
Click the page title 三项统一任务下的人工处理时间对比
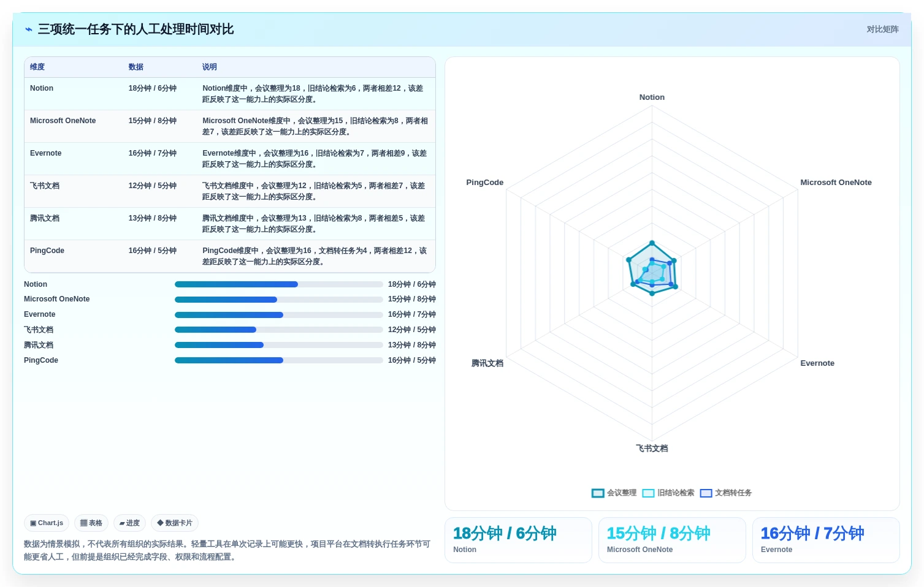click(x=136, y=29)
